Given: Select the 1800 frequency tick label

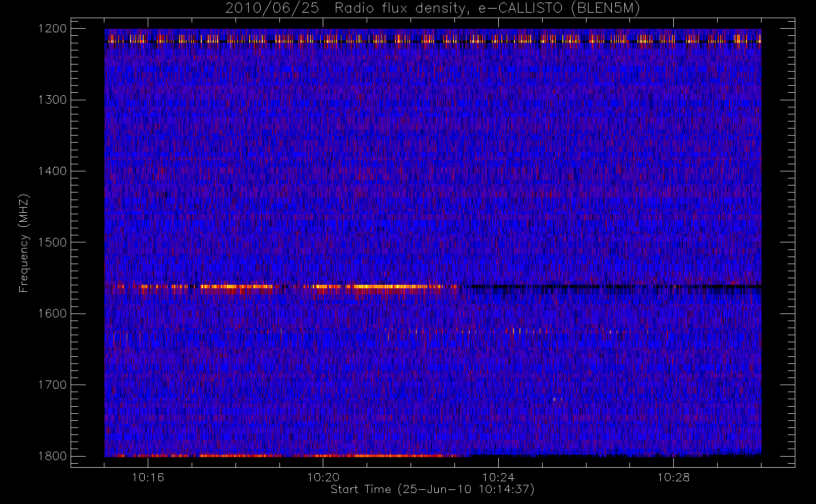Looking at the screenshot, I should (x=52, y=456).
